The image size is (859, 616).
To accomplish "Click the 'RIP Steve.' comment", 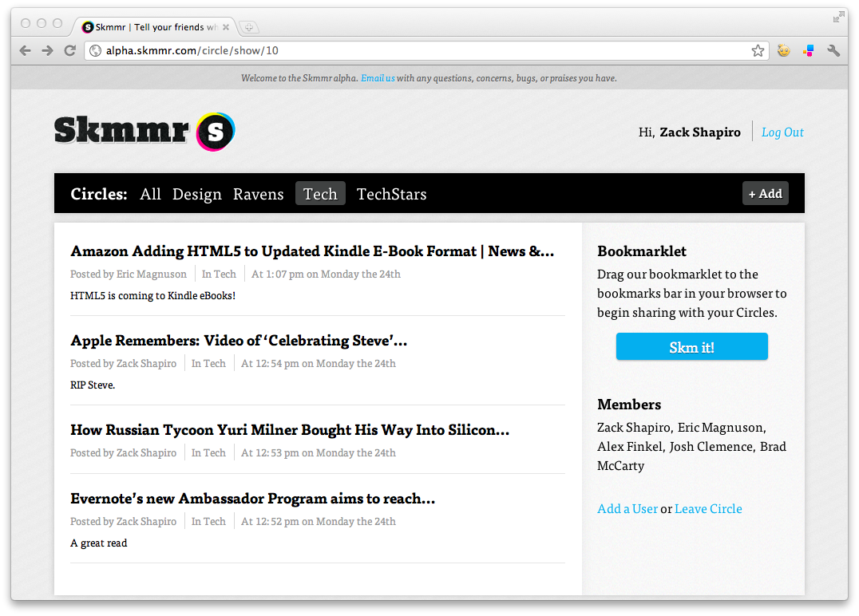I will pyautogui.click(x=93, y=385).
